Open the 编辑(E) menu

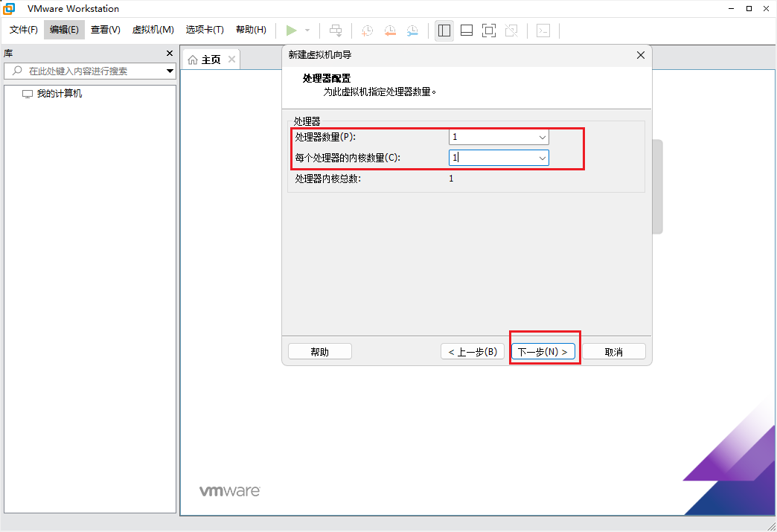64,30
